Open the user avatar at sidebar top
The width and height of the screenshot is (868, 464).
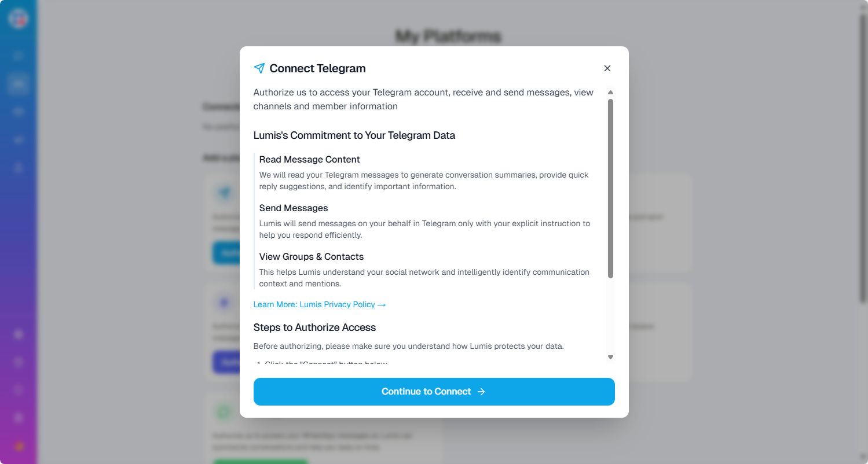pyautogui.click(x=18, y=17)
